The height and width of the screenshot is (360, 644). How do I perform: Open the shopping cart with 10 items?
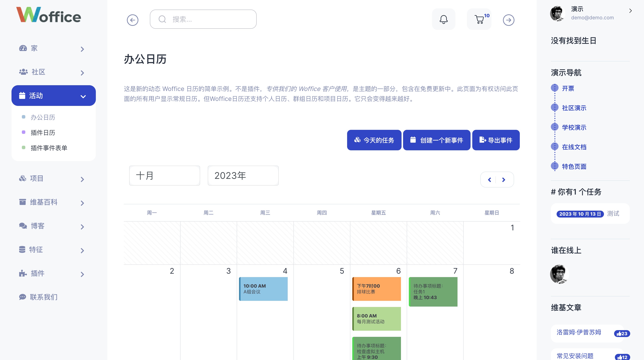(479, 19)
